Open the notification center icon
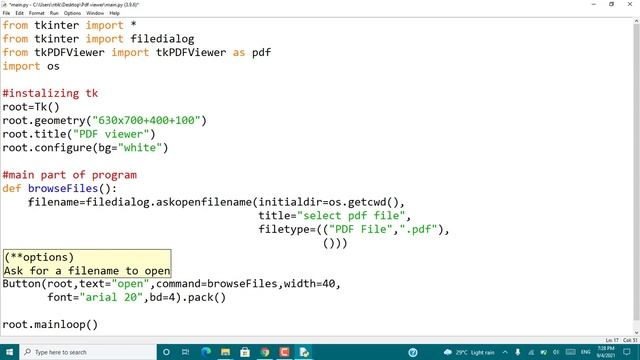640x360 pixels. (627, 352)
